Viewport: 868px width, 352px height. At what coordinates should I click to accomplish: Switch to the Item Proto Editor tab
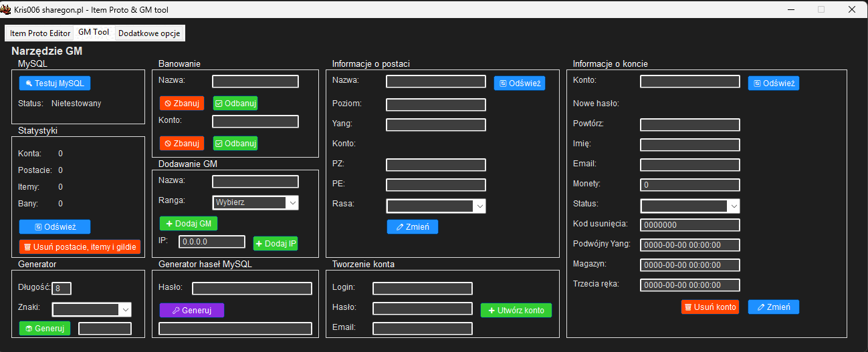point(40,33)
